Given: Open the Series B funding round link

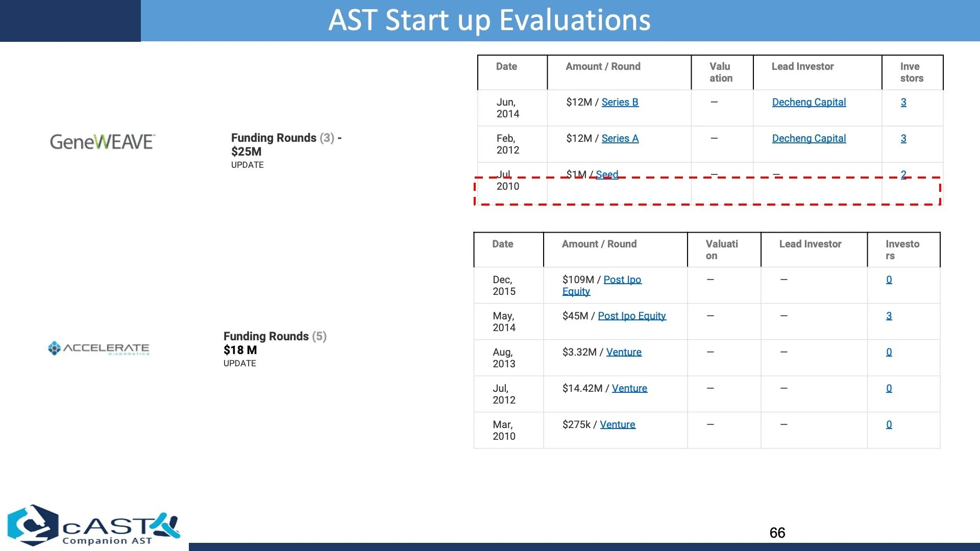Looking at the screenshot, I should coord(620,102).
